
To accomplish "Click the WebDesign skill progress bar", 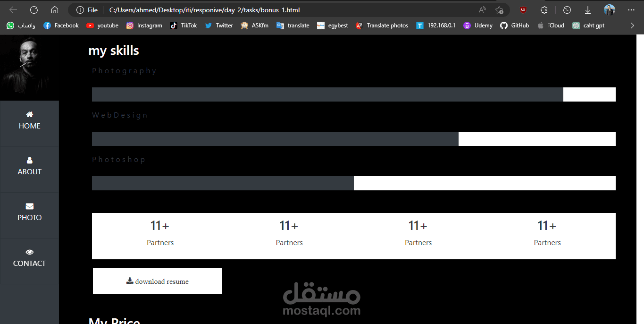I will click(354, 139).
